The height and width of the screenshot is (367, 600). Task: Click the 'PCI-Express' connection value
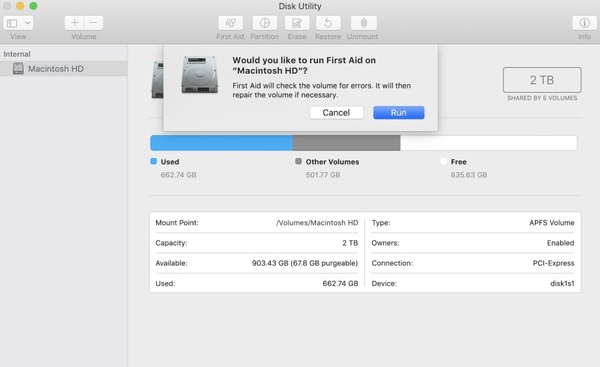(x=553, y=263)
